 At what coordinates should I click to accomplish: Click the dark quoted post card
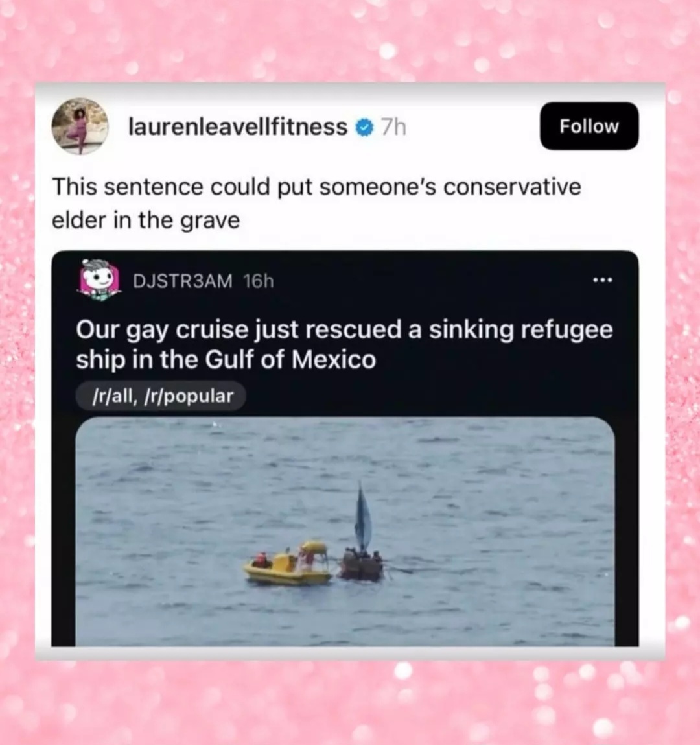345,448
